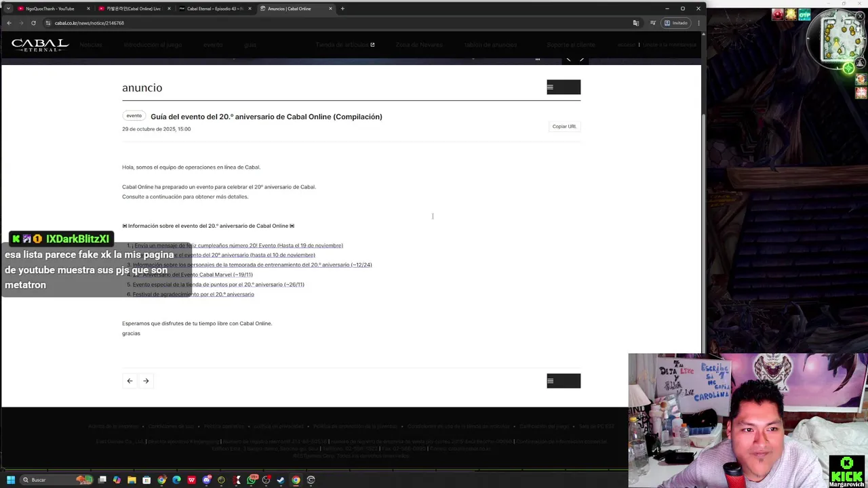This screenshot has width=868, height=488.
Task: Click the orange orb icon below minimap
Action: coord(861,79)
